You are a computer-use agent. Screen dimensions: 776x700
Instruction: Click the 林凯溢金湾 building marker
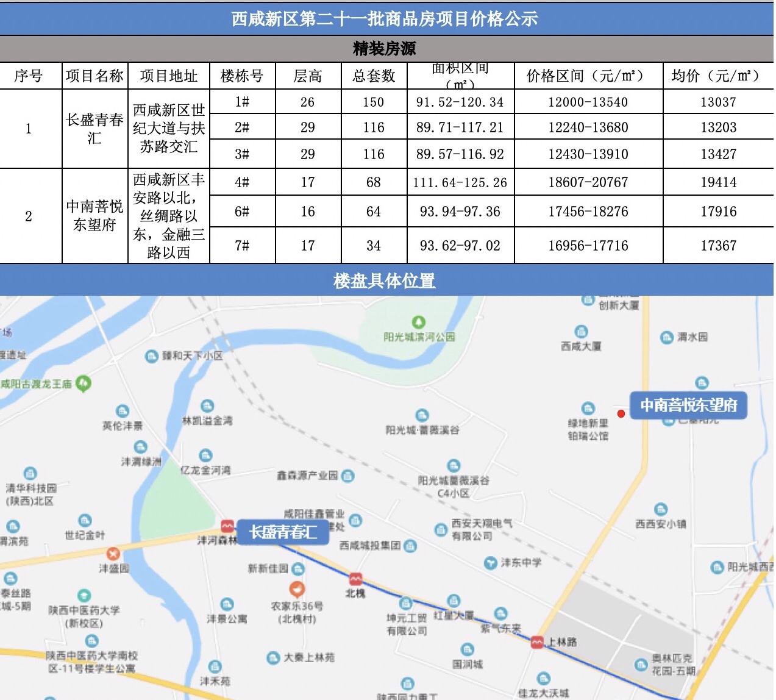pos(207,406)
